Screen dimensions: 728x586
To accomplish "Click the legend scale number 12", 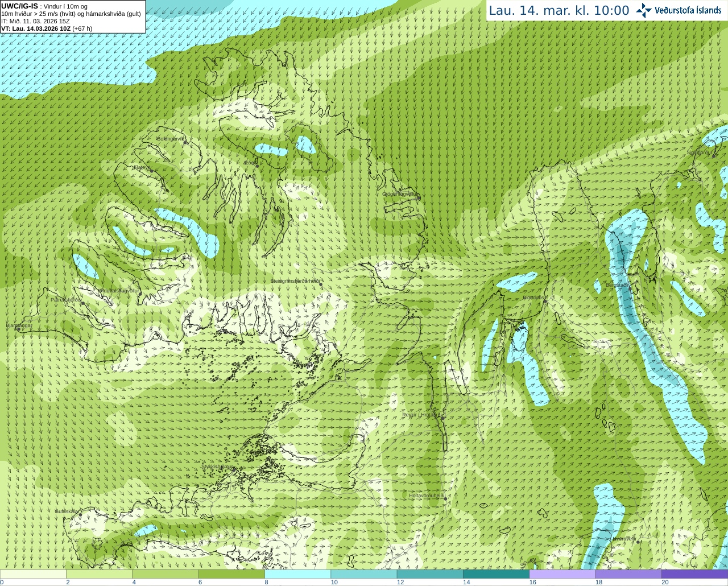I will [400, 582].
